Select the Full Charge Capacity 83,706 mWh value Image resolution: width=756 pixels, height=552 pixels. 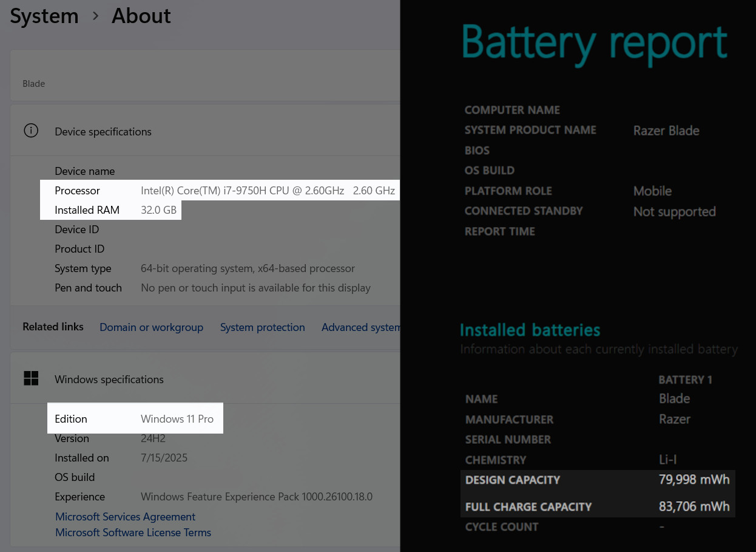coord(694,506)
